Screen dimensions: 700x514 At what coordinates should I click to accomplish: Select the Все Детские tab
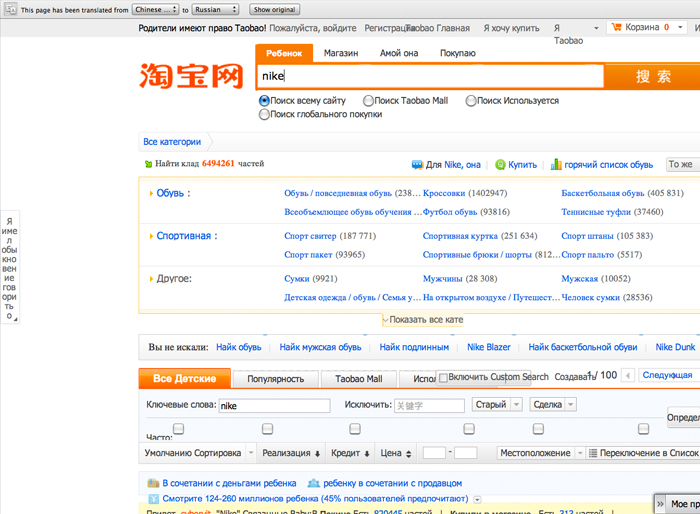click(184, 378)
